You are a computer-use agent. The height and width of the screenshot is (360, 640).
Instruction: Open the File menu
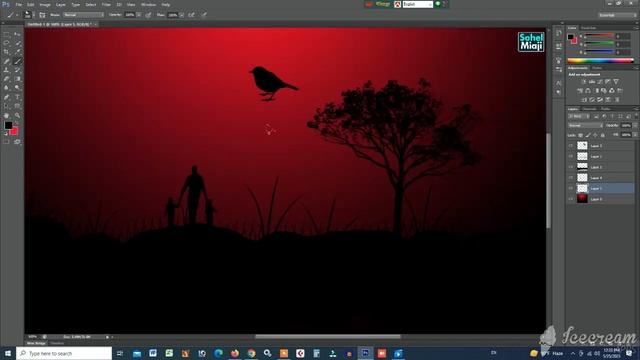[18, 4]
